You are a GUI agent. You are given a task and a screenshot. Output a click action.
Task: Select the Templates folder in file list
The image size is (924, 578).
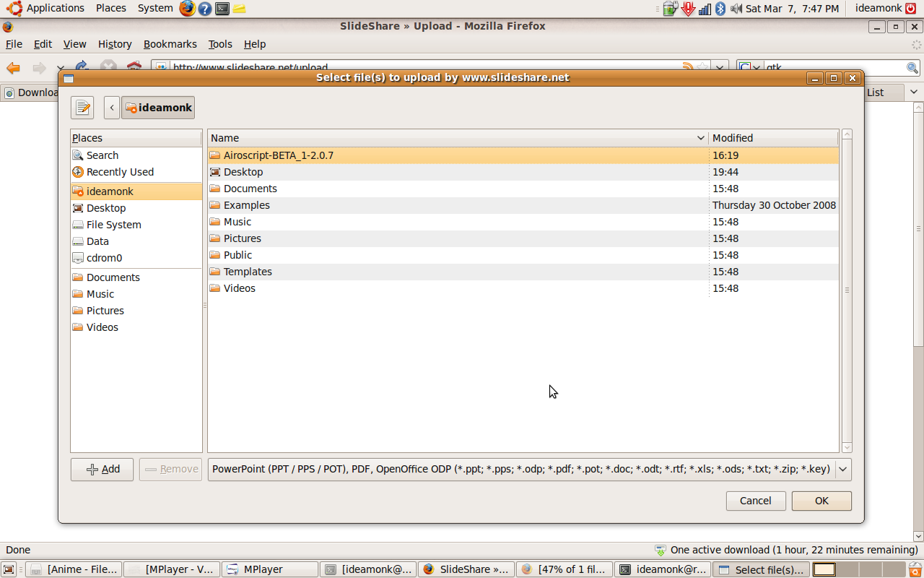coord(523,272)
